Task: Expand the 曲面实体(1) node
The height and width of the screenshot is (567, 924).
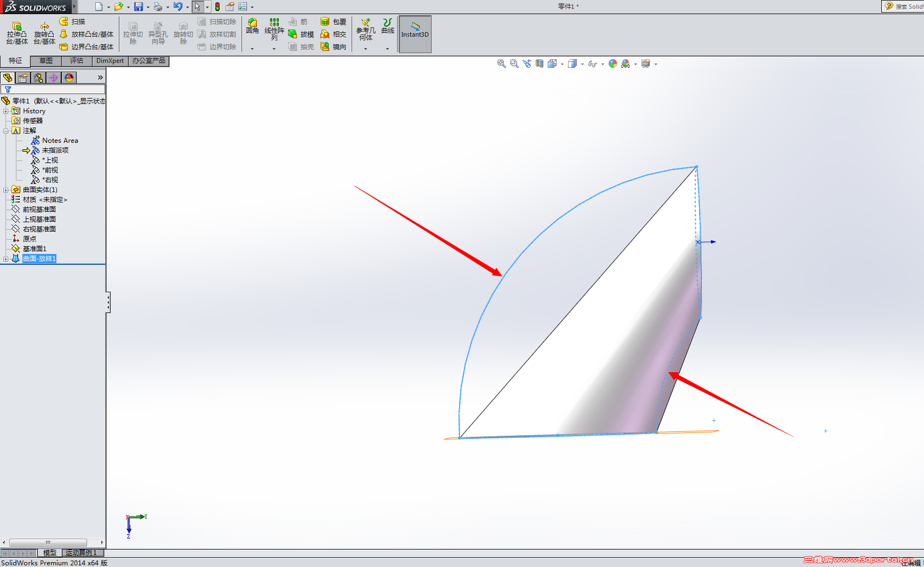Action: click(6, 190)
